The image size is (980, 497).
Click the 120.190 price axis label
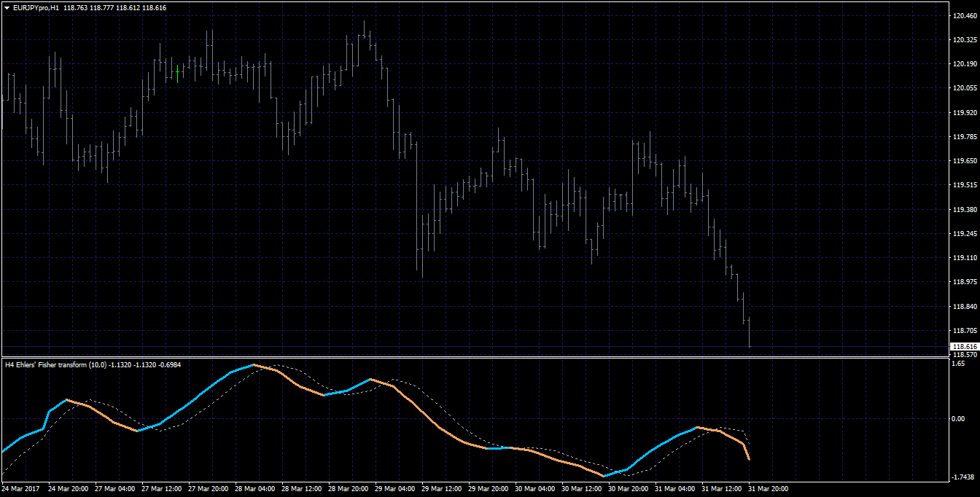point(965,64)
